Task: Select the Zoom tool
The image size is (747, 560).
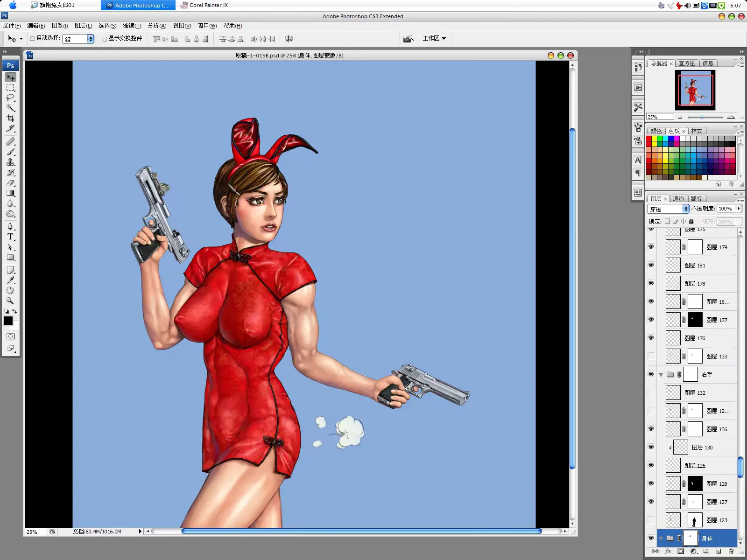Action: pyautogui.click(x=10, y=301)
